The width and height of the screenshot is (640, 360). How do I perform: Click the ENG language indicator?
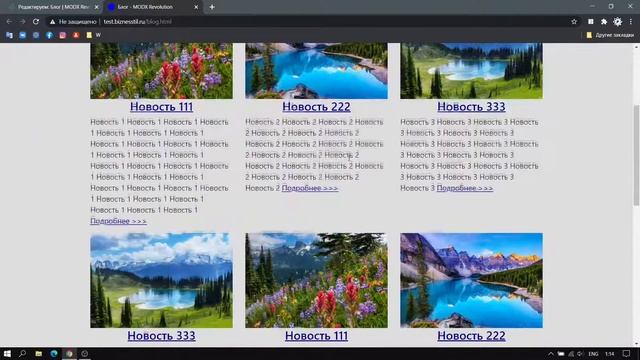[593, 354]
